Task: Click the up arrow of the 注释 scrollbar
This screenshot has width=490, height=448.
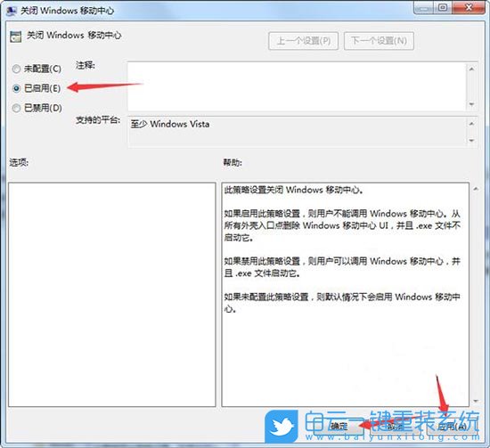Action: point(471,69)
